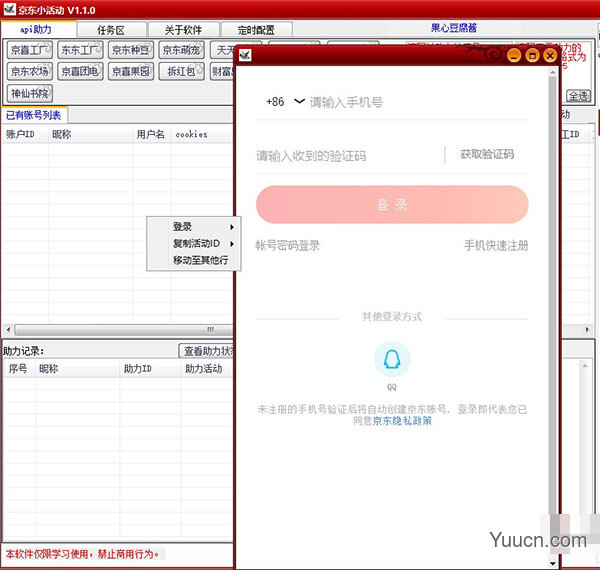Click the account list left scroll arrow
This screenshot has height=570, width=600.
click(x=8, y=329)
